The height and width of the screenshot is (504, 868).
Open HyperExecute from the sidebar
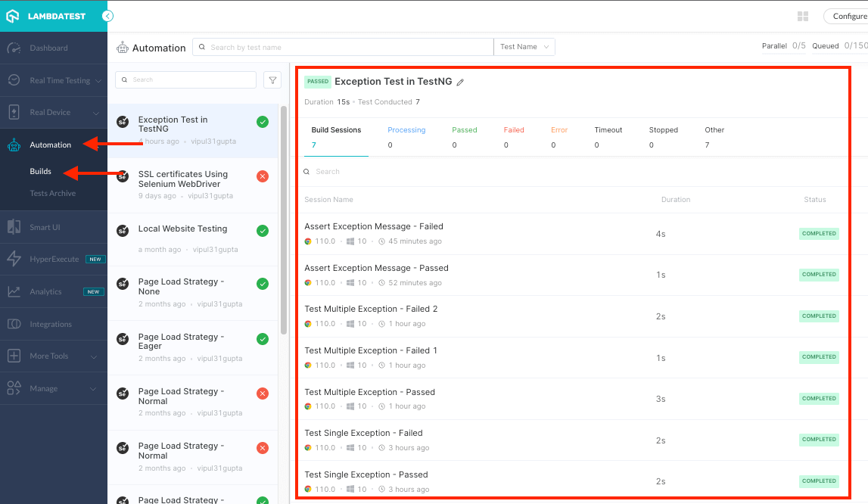(x=54, y=260)
